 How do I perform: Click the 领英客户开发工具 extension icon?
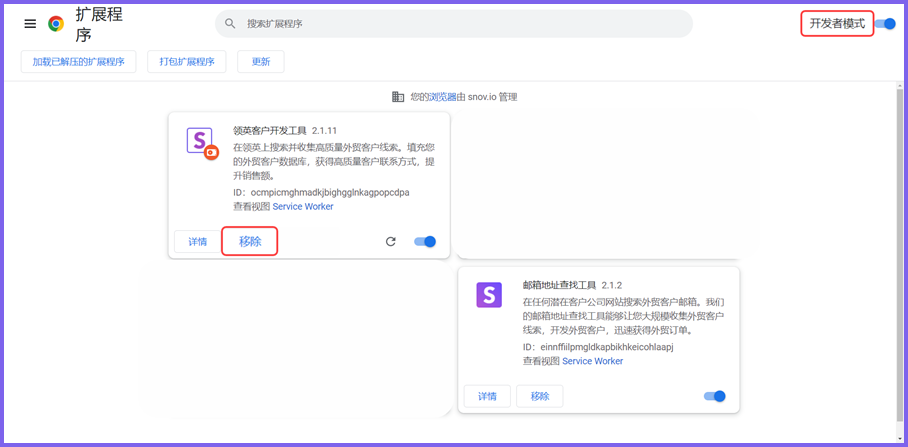202,142
